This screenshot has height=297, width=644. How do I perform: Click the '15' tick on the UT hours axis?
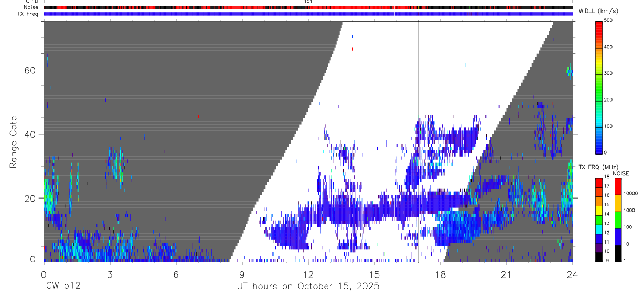[374, 274]
